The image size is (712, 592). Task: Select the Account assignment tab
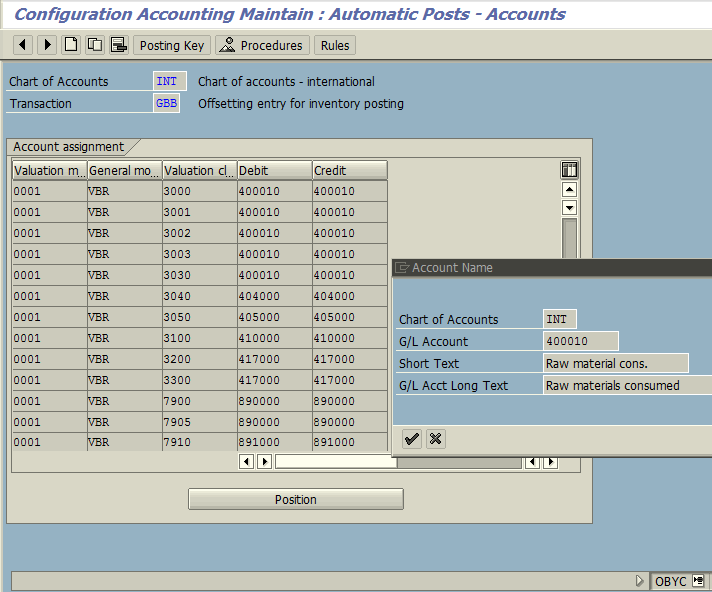tap(69, 147)
